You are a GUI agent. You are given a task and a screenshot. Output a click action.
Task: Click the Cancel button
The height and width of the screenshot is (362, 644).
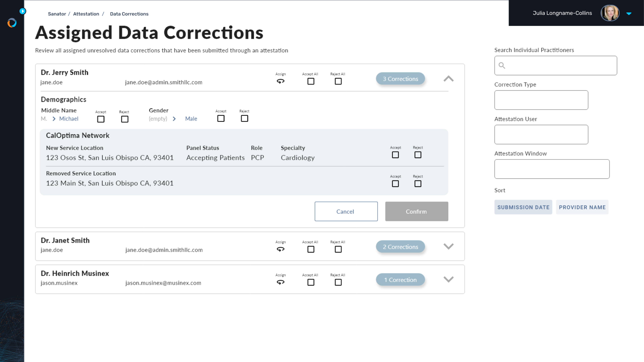[x=346, y=211]
